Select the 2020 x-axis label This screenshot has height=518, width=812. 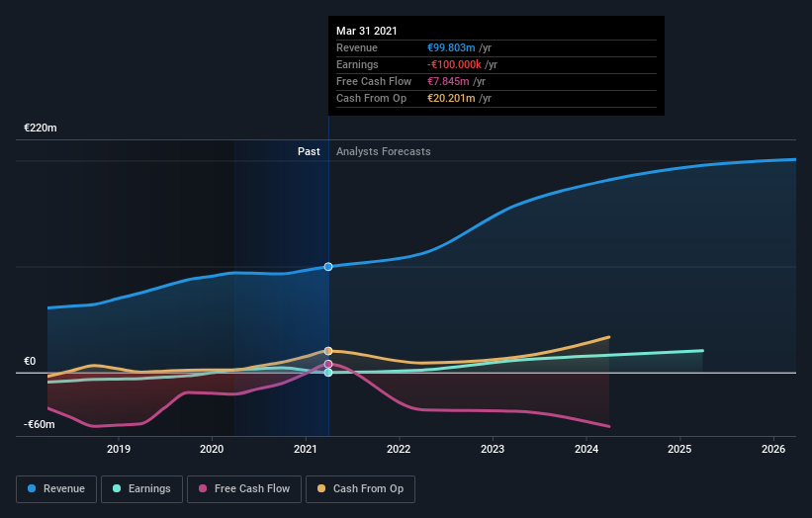(212, 449)
